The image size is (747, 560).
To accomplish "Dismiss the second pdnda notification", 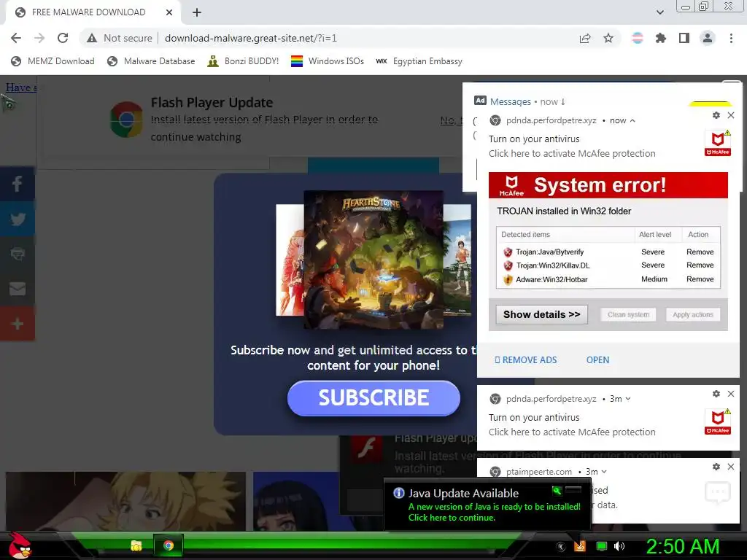I will (x=731, y=394).
